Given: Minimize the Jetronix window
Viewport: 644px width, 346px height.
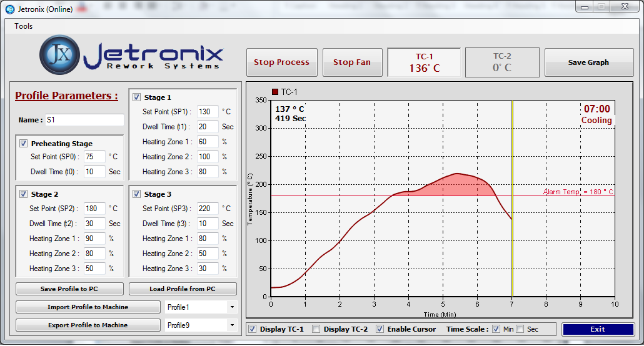Looking at the screenshot, I should [585, 7].
